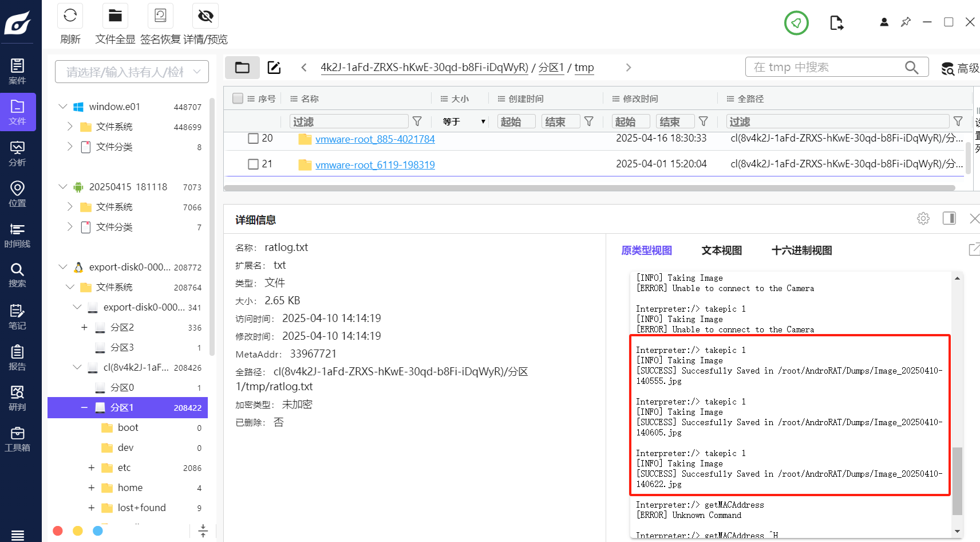
Task: Open the 文件 sidebar section
Action: pyautogui.click(x=17, y=112)
